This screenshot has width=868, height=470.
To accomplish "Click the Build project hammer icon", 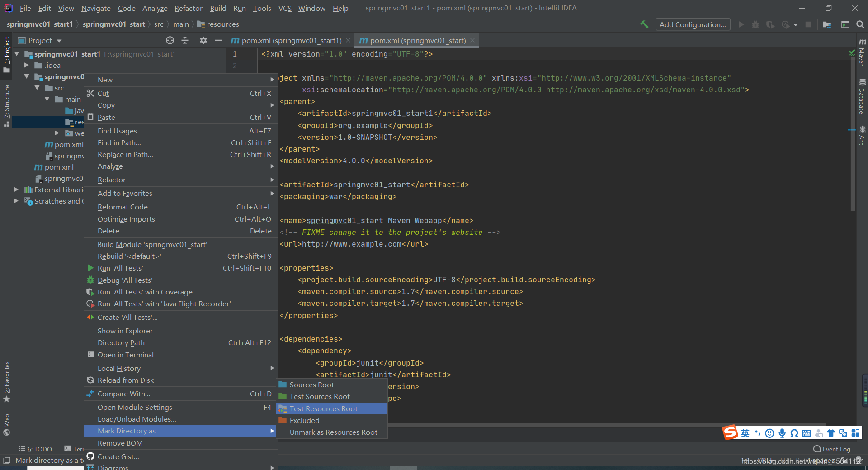I will 644,24.
